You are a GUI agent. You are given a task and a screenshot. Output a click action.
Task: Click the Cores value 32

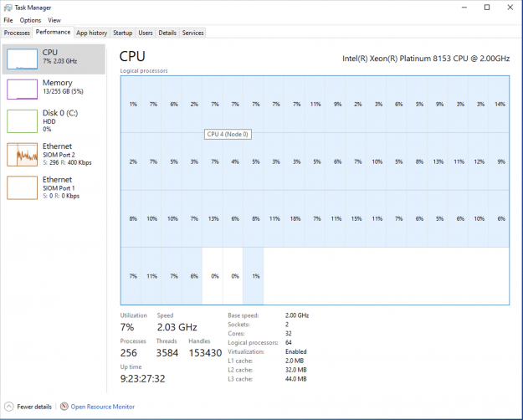(288, 333)
